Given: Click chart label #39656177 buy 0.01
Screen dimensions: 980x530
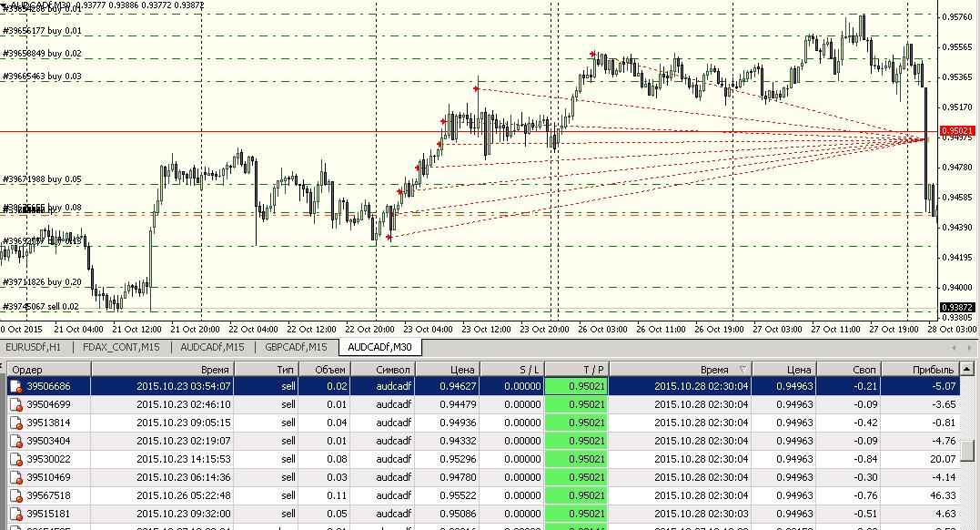Looking at the screenshot, I should (42, 31).
